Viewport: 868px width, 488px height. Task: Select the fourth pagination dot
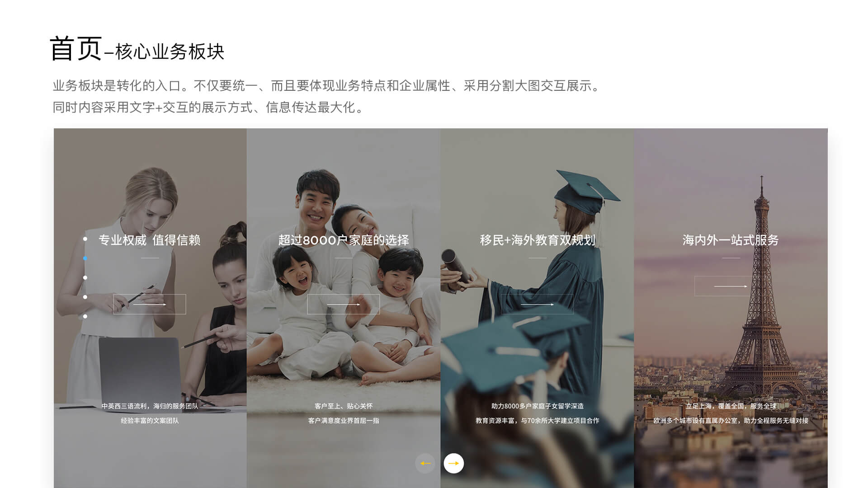(85, 297)
